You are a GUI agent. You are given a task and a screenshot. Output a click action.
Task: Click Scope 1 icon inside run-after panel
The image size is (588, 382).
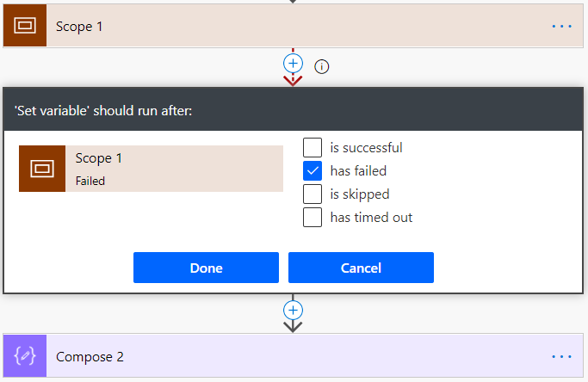[42, 169]
